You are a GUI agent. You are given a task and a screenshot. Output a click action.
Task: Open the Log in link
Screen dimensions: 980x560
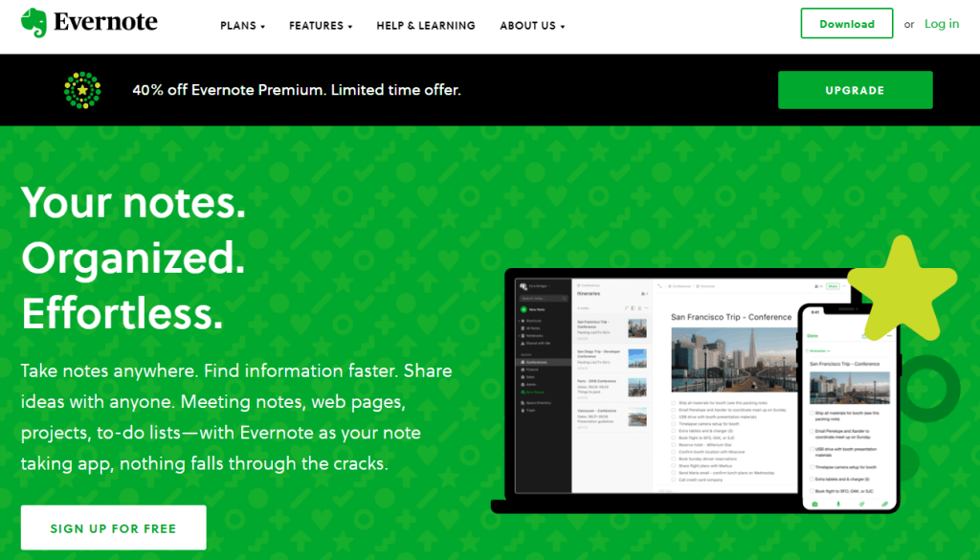coord(942,24)
